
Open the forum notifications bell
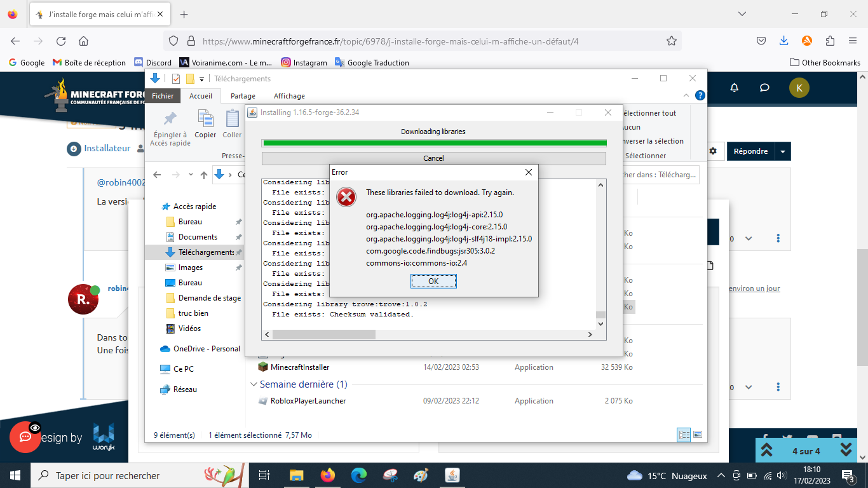[x=735, y=88]
